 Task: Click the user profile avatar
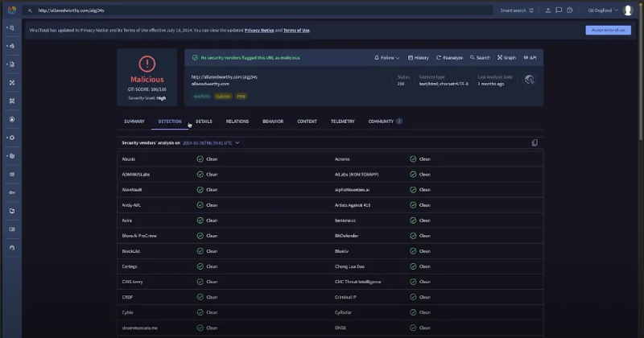629,10
